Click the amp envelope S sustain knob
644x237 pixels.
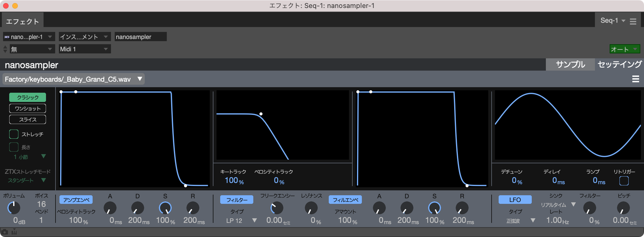[x=165, y=208]
